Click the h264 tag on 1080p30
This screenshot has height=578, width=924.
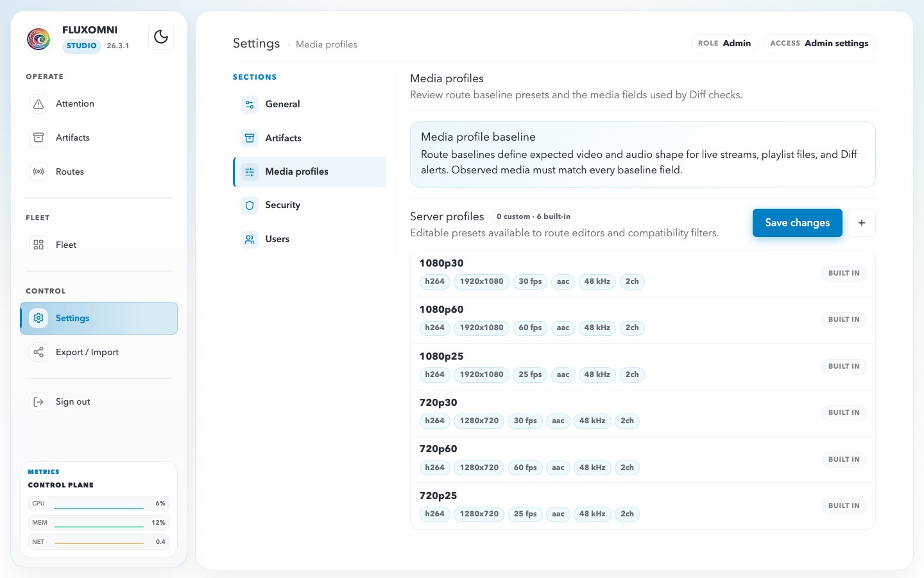point(435,281)
